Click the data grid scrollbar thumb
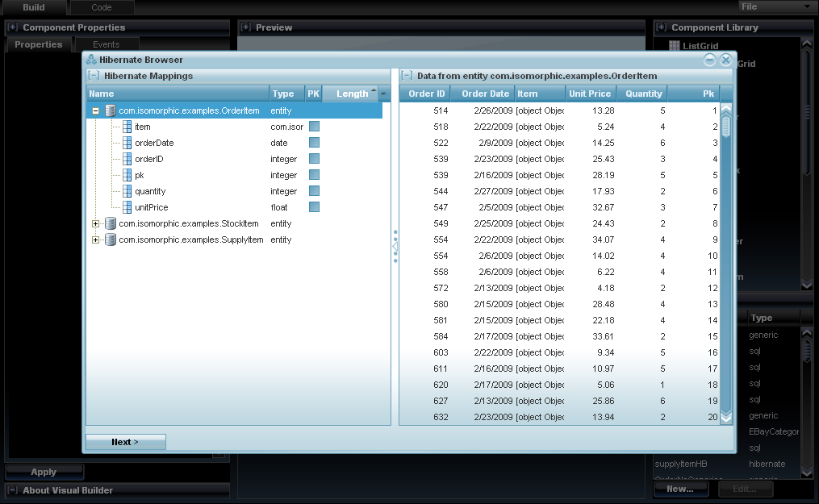The height and width of the screenshot is (504, 819). click(726, 127)
